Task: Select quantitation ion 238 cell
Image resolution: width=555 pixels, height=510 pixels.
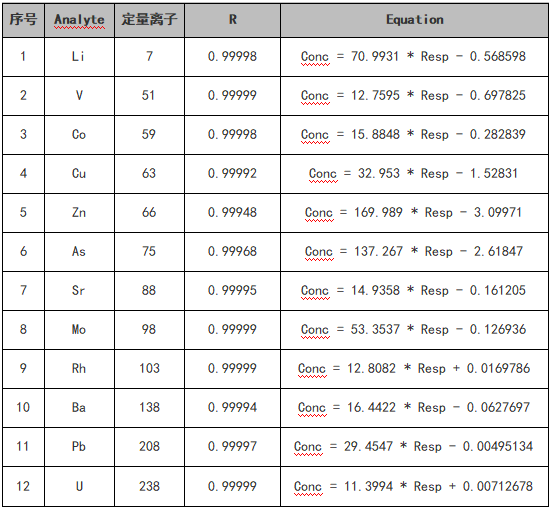Action: click(149, 487)
